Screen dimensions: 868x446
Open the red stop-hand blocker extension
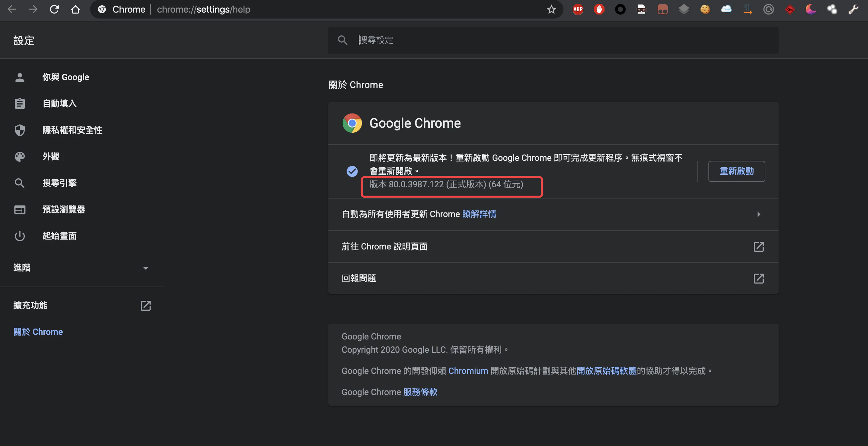click(599, 10)
